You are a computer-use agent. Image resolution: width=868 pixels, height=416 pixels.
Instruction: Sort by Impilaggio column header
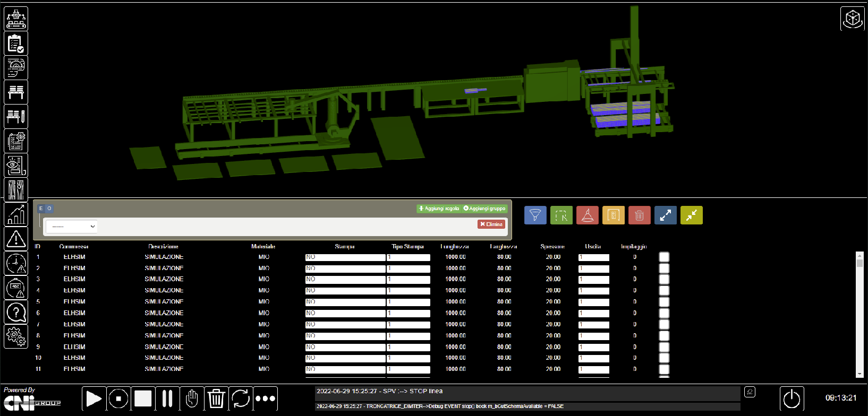[x=634, y=247]
